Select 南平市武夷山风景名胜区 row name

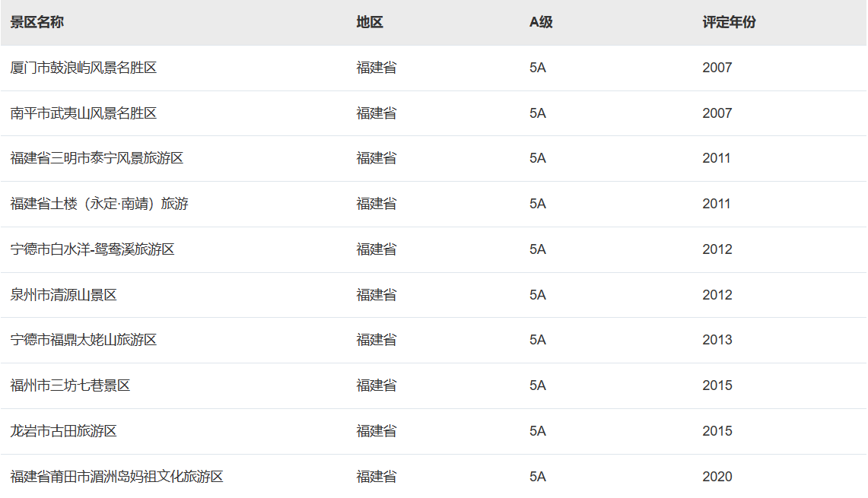pos(84,113)
